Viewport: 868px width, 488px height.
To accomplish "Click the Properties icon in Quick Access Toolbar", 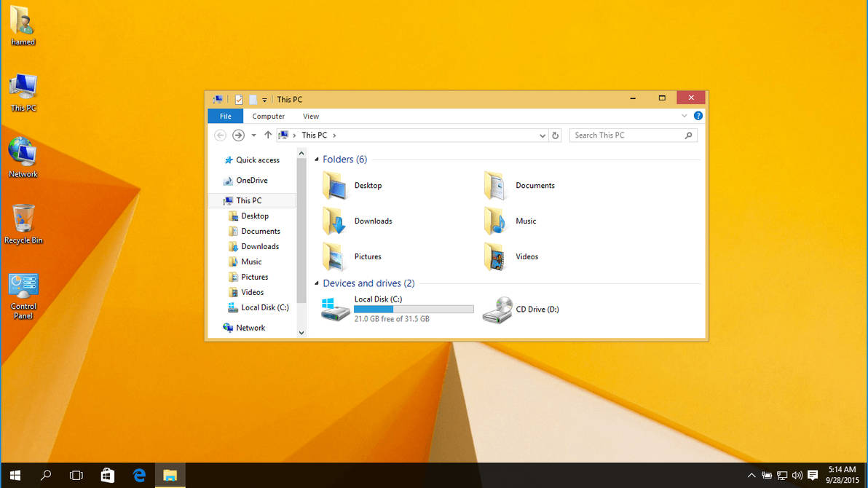I will [237, 99].
